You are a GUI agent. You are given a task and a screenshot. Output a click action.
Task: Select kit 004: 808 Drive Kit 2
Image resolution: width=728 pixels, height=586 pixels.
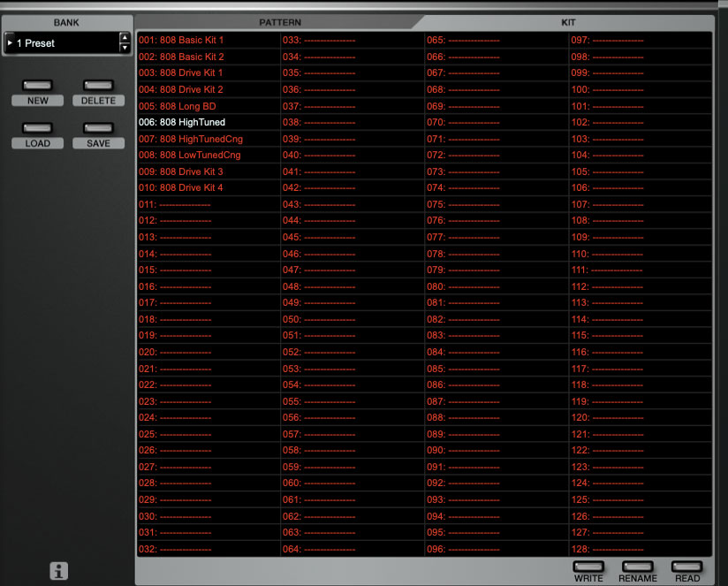pyautogui.click(x=209, y=89)
